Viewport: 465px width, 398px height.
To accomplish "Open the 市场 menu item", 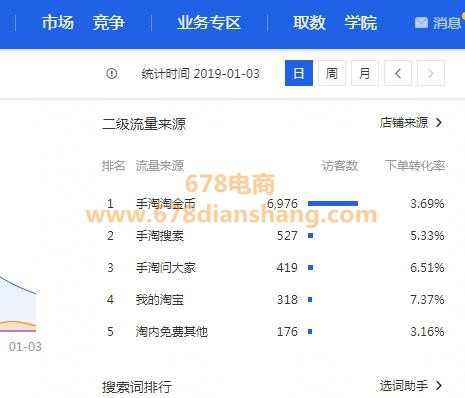I will [x=58, y=23].
